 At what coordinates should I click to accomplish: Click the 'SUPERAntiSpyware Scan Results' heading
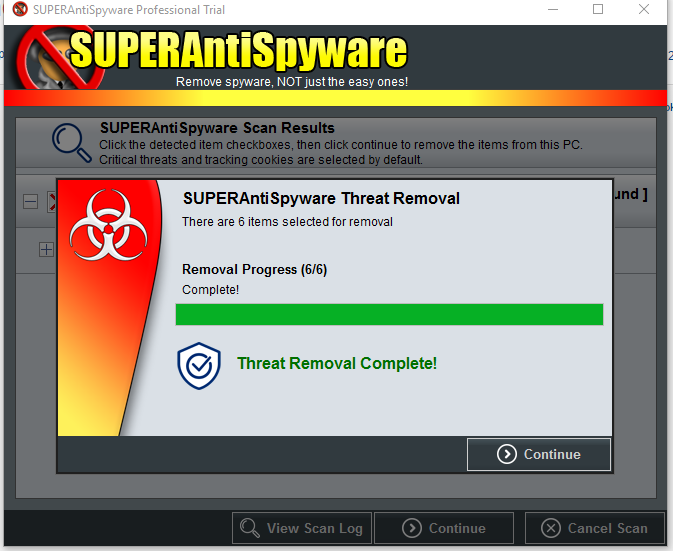click(217, 128)
